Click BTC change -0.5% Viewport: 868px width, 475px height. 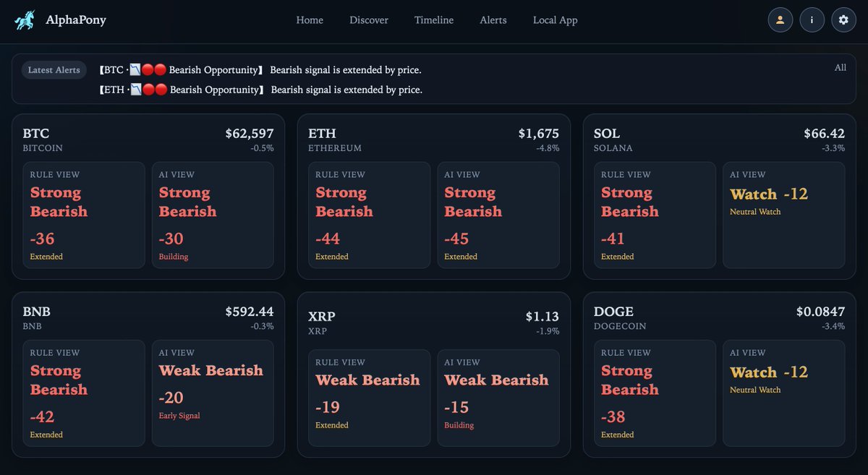[x=263, y=148]
